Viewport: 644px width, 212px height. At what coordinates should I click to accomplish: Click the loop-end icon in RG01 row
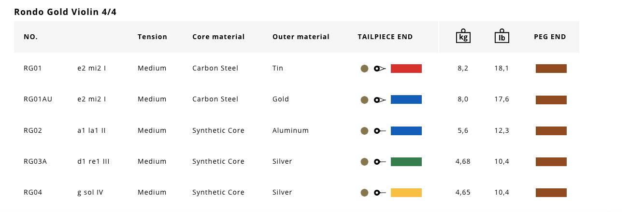pos(380,69)
